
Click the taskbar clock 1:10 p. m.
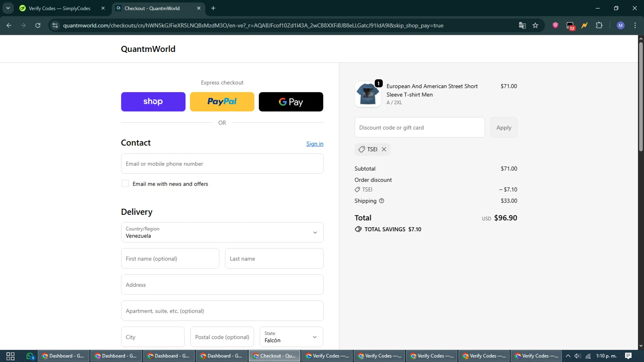pyautogui.click(x=606, y=356)
